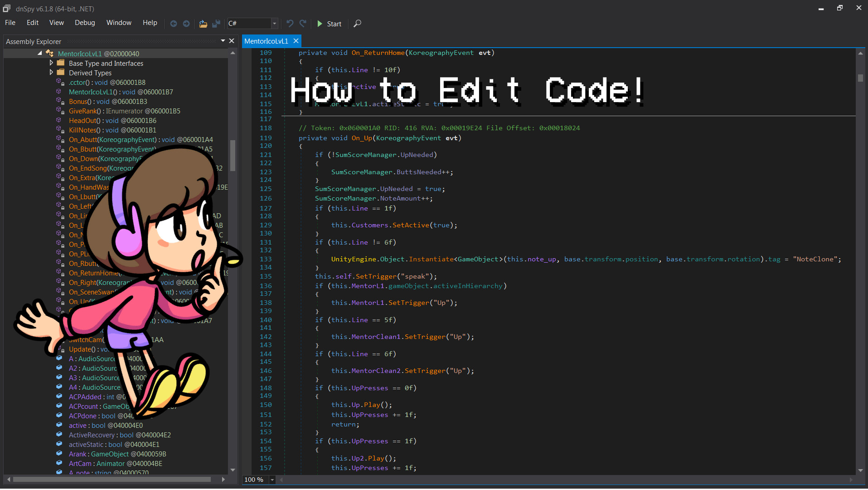Click the Open file folder icon

coord(203,24)
